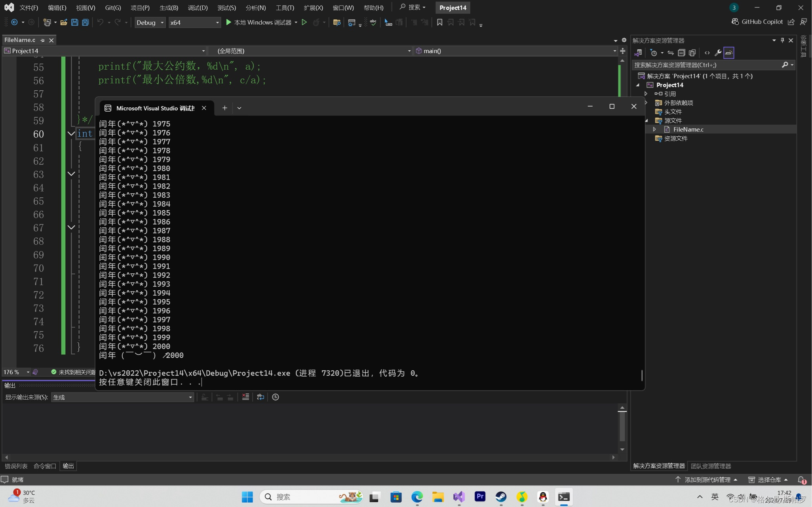The width and height of the screenshot is (812, 507).
Task: Collapse the code block at line 60
Action: (71, 134)
